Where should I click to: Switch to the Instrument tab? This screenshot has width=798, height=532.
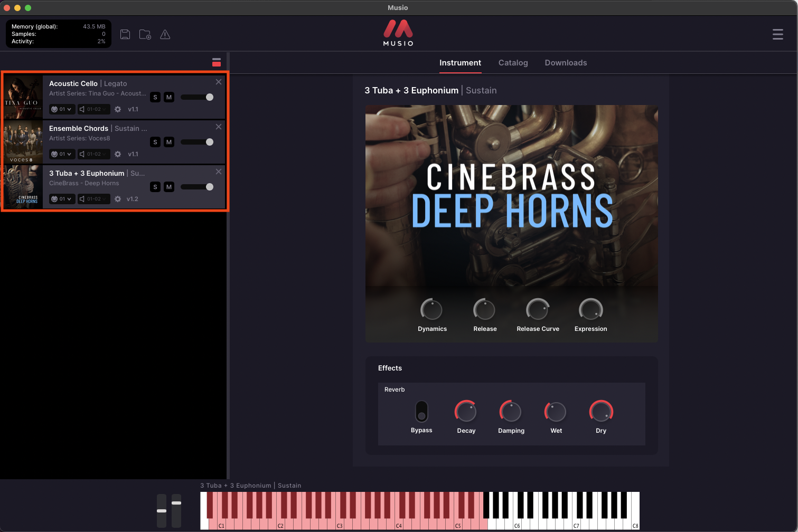461,63
